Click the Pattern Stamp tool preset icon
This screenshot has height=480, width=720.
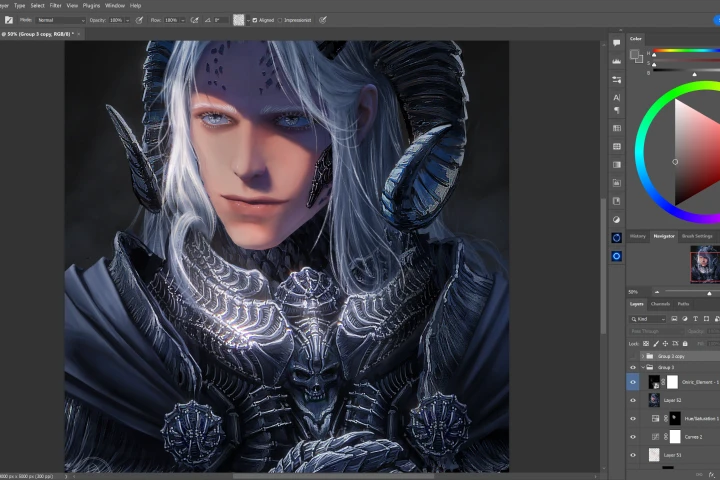(x=9, y=20)
